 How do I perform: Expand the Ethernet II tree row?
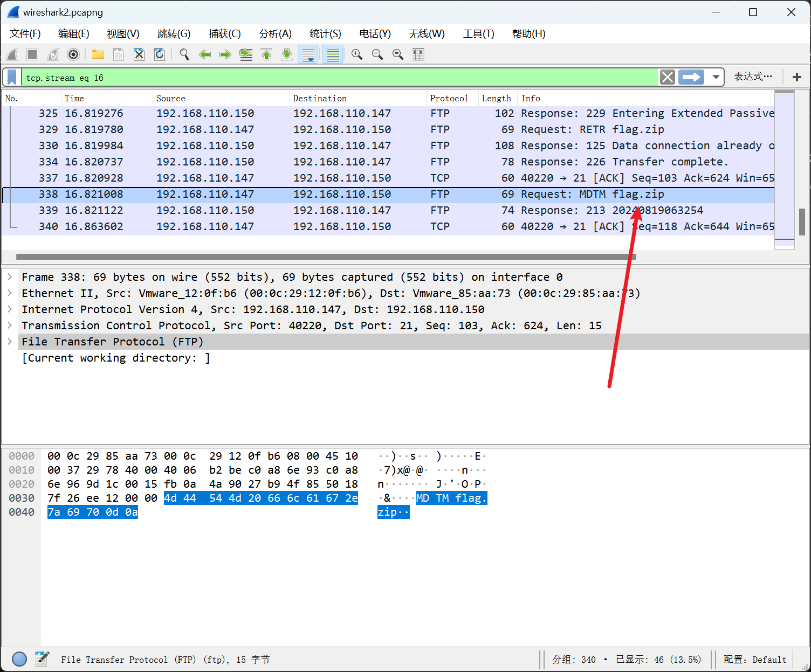click(x=10, y=293)
